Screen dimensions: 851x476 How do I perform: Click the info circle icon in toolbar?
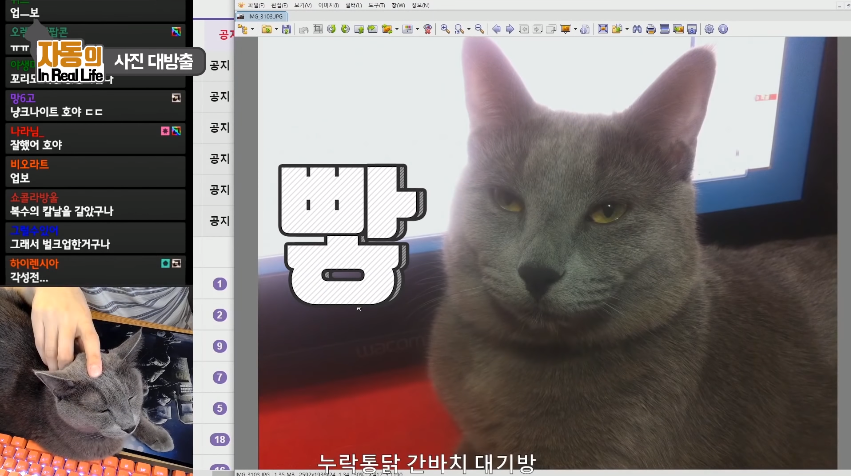tap(723, 29)
